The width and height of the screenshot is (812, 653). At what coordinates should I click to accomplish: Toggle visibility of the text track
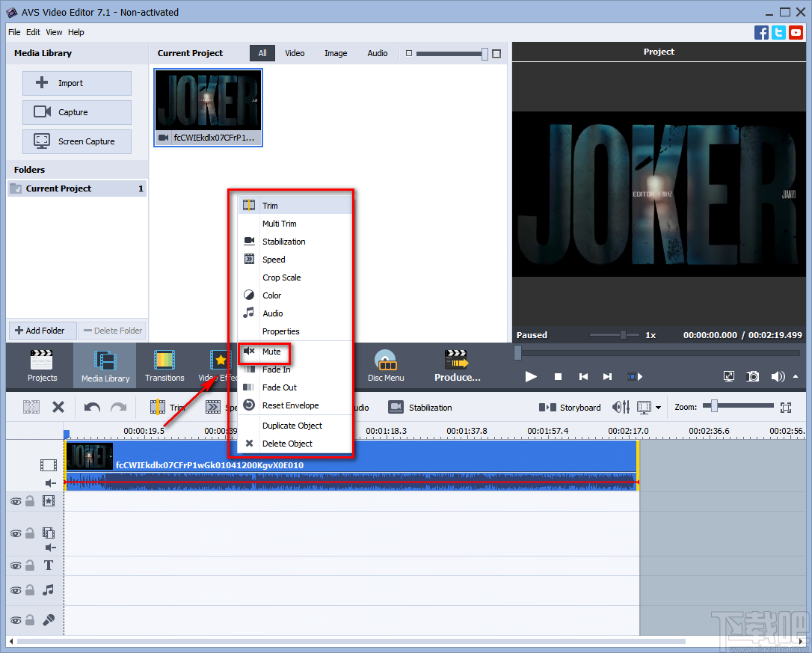[16, 566]
